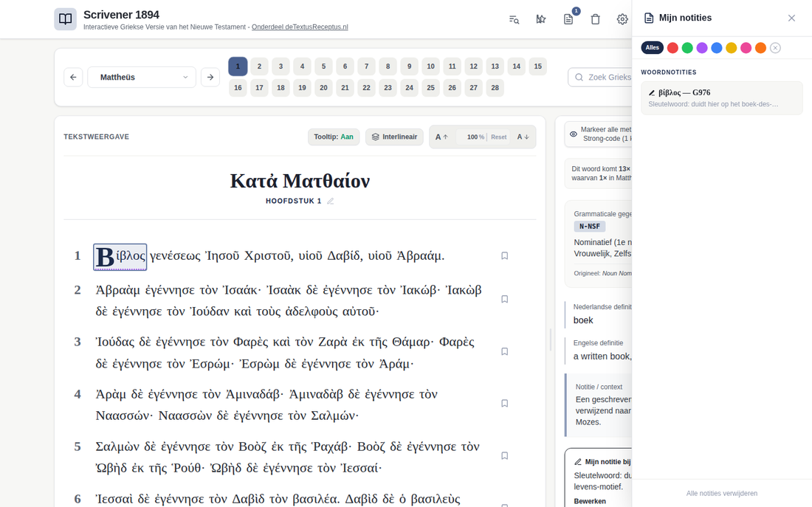Click Alle notities verwijderen

click(722, 494)
